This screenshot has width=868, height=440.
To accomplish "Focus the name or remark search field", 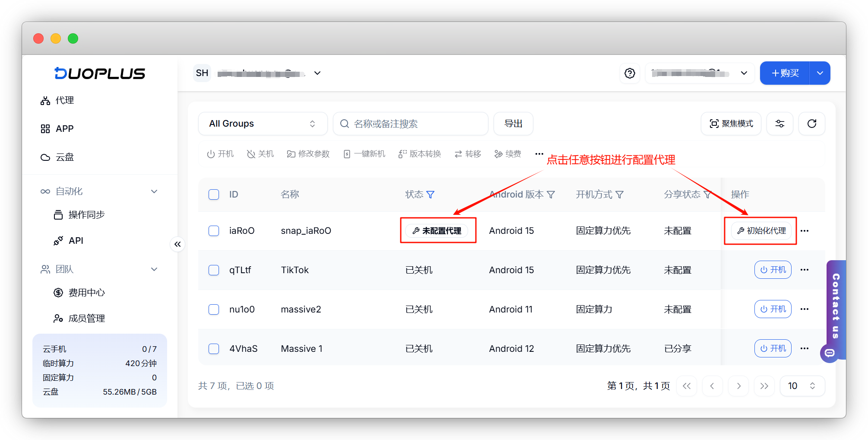I will [410, 124].
